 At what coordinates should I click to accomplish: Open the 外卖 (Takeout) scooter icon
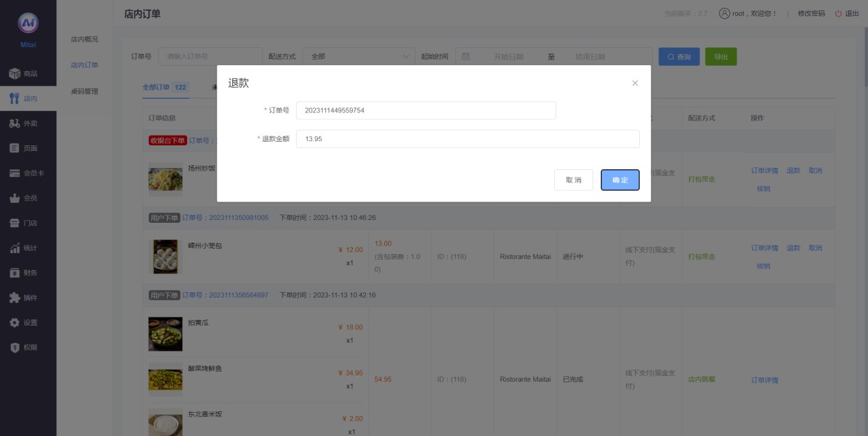[14, 123]
